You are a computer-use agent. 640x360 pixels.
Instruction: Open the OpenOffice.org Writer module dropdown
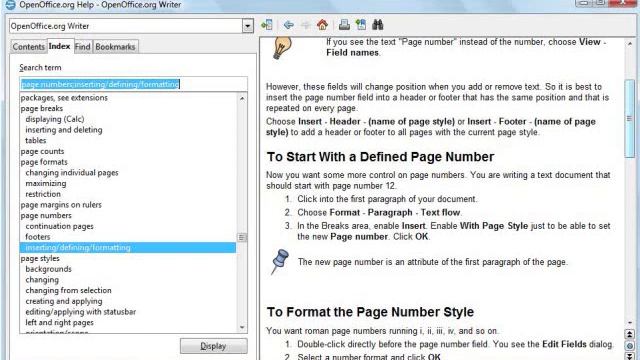coord(247,26)
